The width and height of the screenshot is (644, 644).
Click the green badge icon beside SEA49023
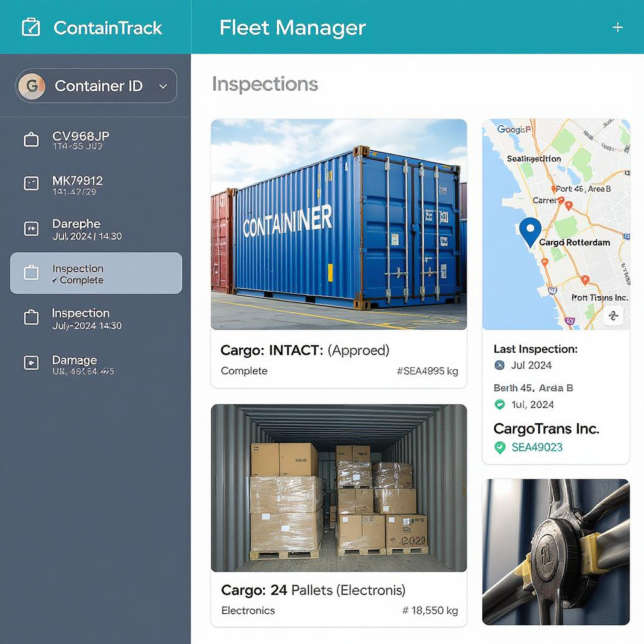point(500,447)
